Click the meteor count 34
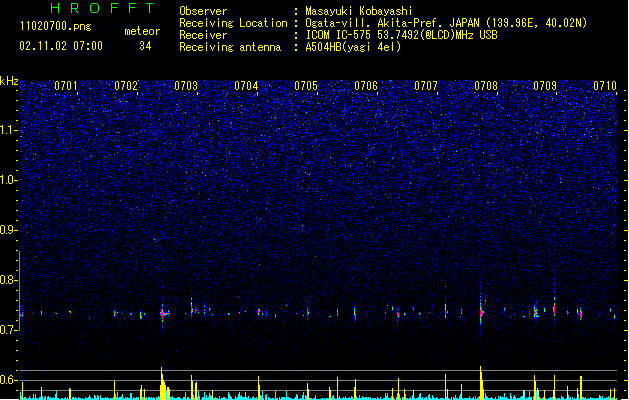629x400 pixels. point(145,46)
